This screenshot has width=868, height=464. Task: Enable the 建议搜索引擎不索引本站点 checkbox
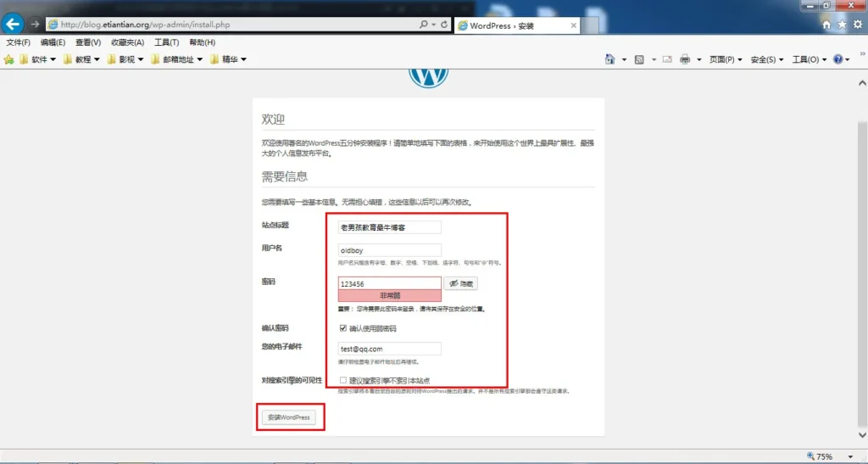click(x=342, y=380)
